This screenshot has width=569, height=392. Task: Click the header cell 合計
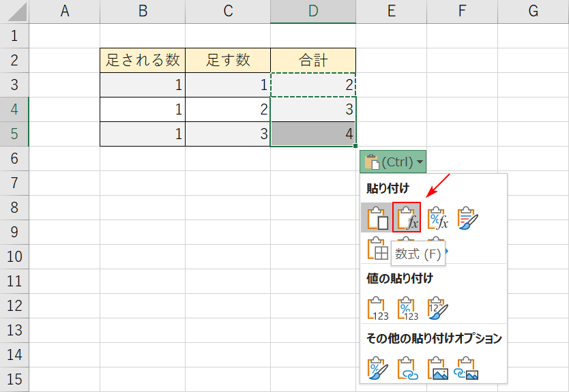coord(313,60)
